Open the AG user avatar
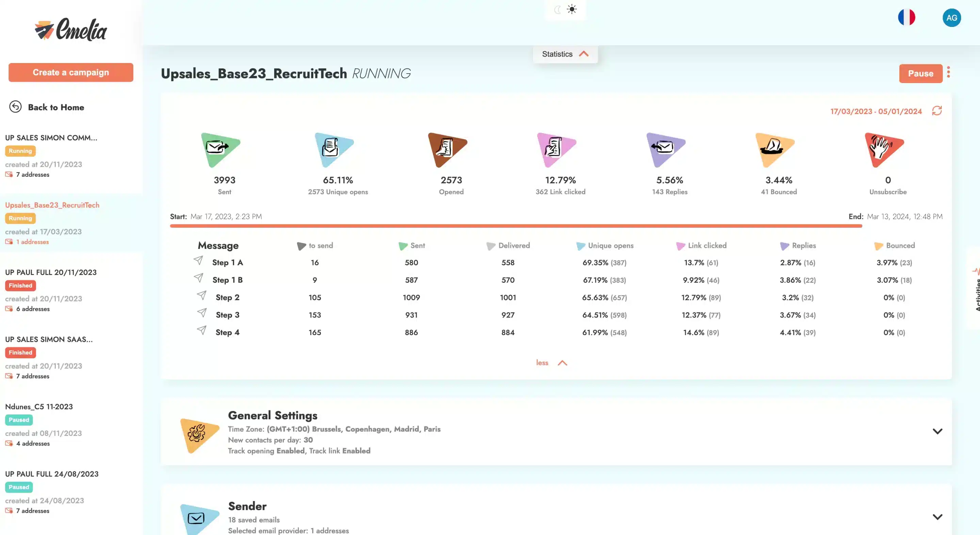The width and height of the screenshot is (980, 535). [951, 17]
